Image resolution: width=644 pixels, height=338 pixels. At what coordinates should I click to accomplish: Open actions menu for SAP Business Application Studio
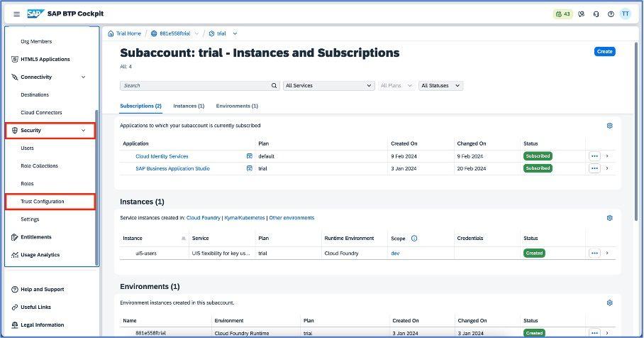[x=594, y=168]
